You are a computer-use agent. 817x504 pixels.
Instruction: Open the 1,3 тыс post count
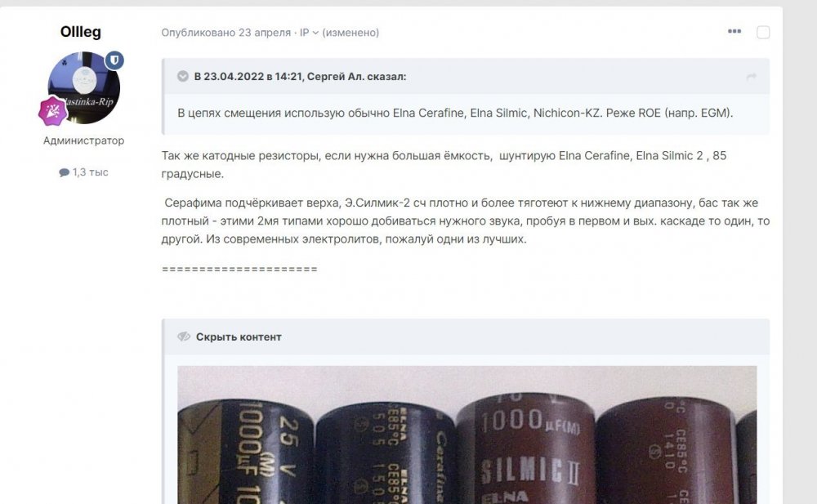(x=91, y=172)
